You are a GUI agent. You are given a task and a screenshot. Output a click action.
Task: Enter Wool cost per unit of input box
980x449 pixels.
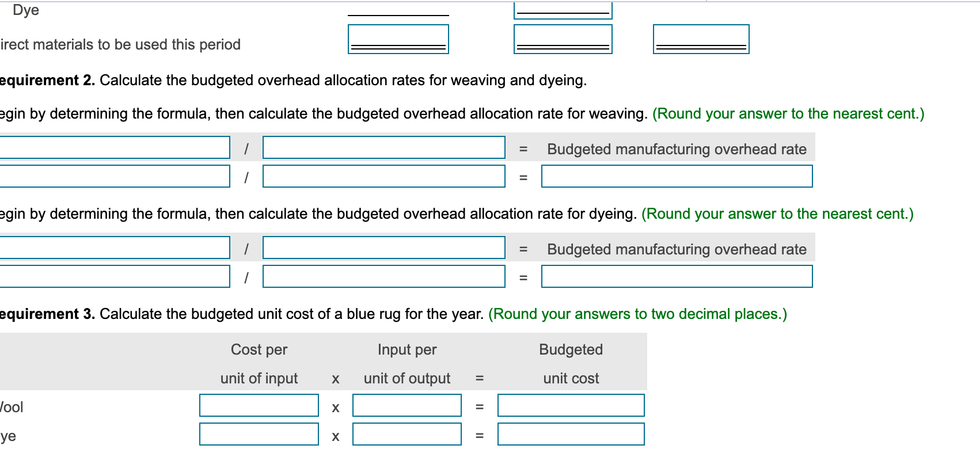point(259,405)
